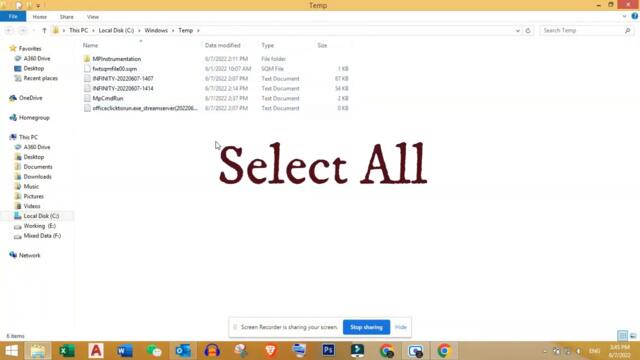
Task: Click the Back navigation arrow
Action: [x=9, y=31]
